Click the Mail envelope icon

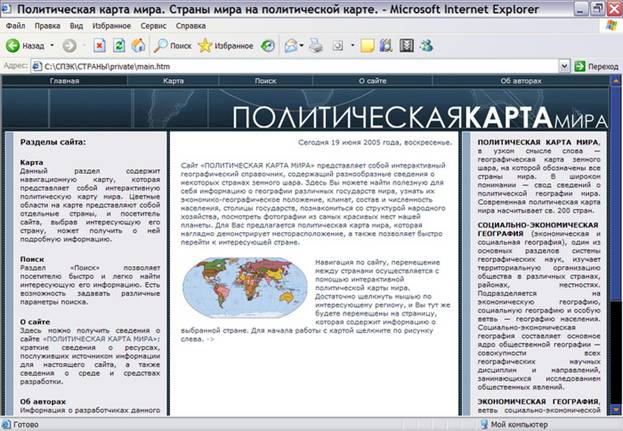291,46
